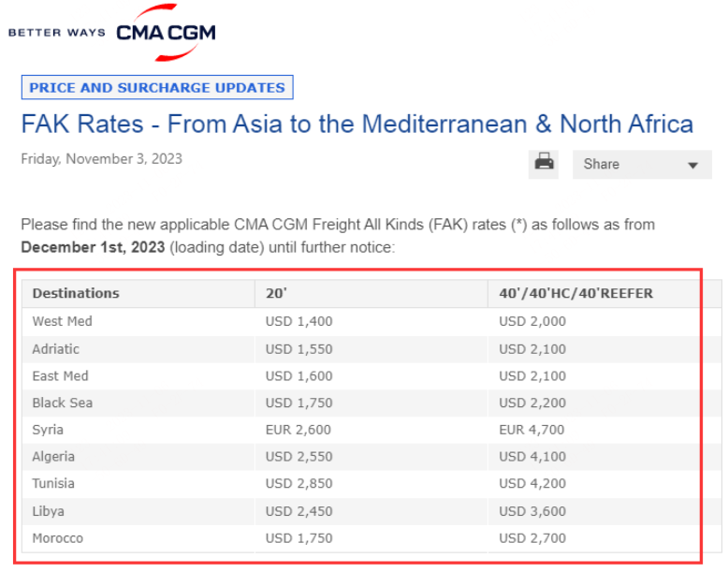The image size is (728, 572).
Task: Select the East Med row label
Action: click(61, 376)
